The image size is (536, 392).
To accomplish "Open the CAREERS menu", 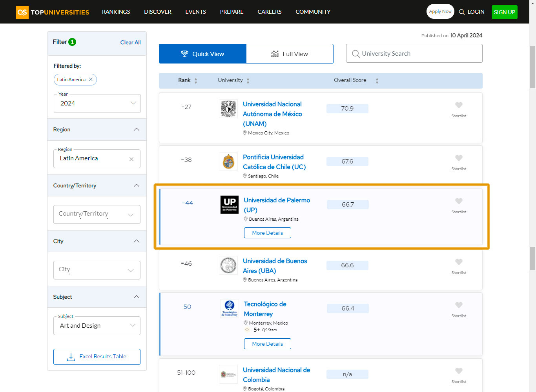I will 270,12.
